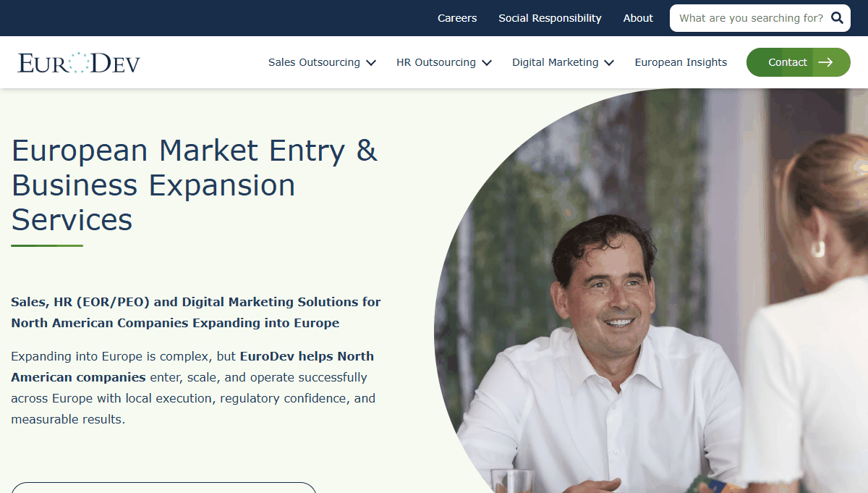Screen dimensions: 868x493
Task: Open the About page link
Action: tap(638, 18)
